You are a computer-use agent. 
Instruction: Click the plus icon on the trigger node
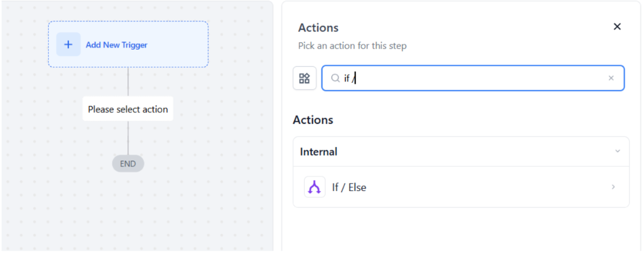[68, 45]
